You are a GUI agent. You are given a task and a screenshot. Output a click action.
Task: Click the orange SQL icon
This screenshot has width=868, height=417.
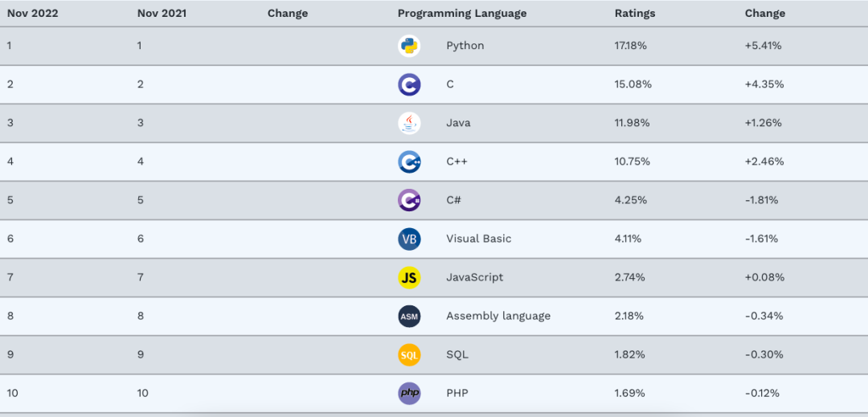pyautogui.click(x=409, y=354)
